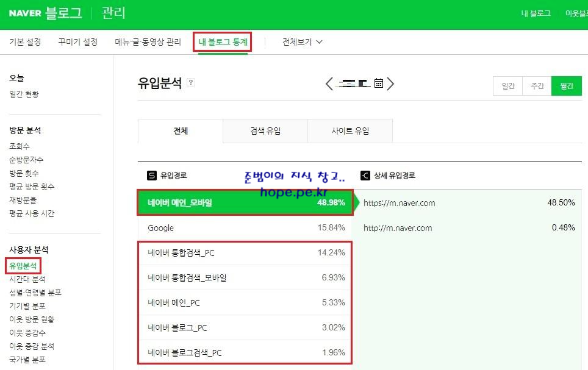
Task: Open 유입분석 in sidebar
Action: point(23,266)
